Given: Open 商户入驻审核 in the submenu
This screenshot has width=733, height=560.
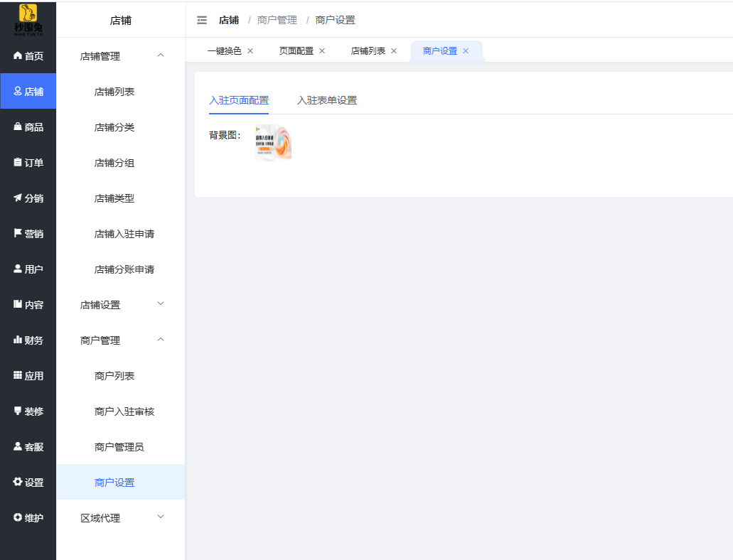Looking at the screenshot, I should (124, 411).
